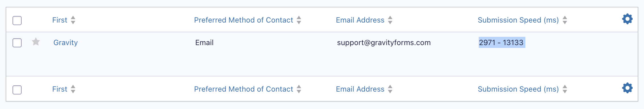Image resolution: width=644 pixels, height=109 pixels.
Task: Click the support@gravityforms.com cell
Action: (384, 43)
